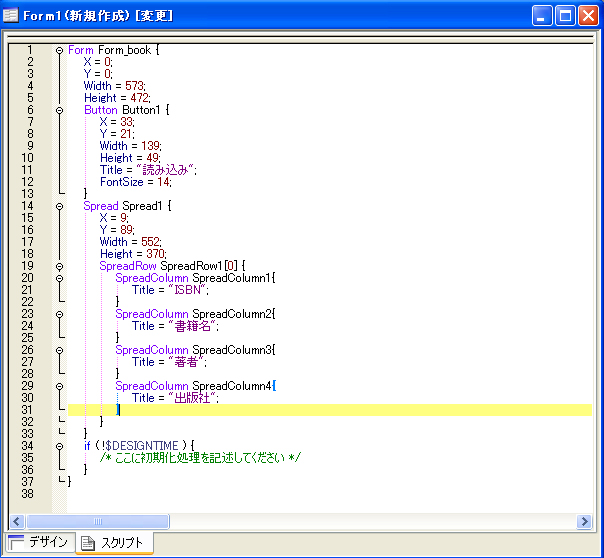Collapse the SpreadColumn3 block
The height and width of the screenshot is (558, 604).
[59, 350]
